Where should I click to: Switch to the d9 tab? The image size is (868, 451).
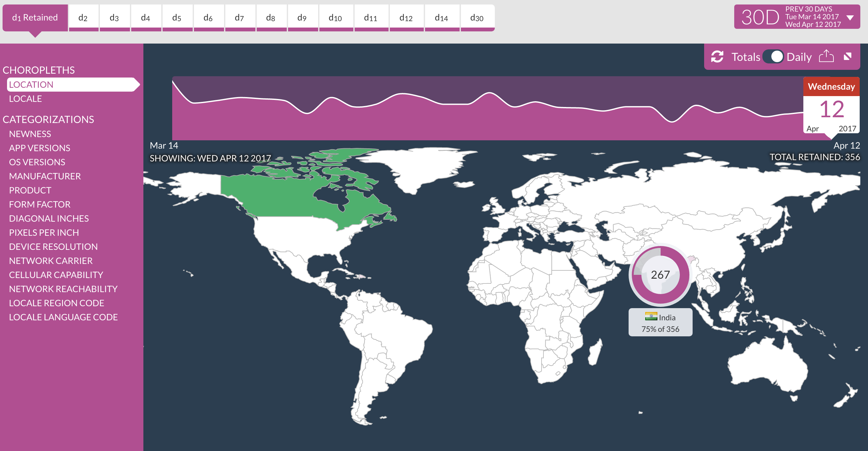coord(302,18)
